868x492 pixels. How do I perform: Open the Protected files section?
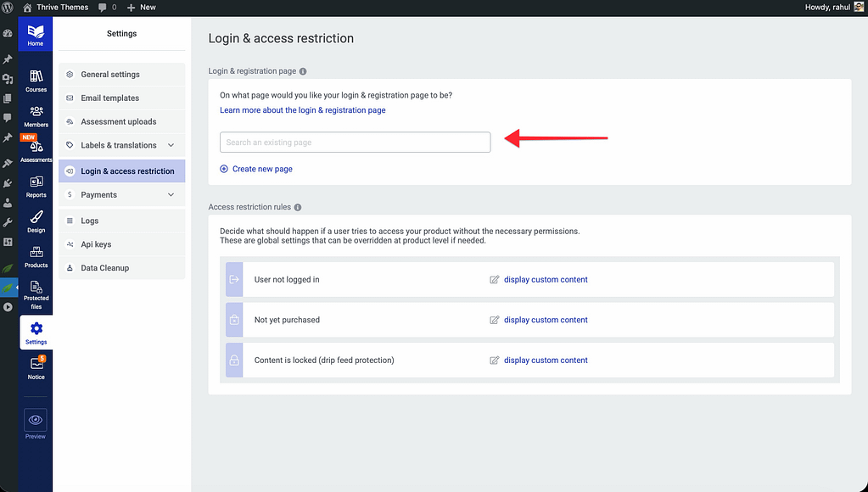click(36, 294)
